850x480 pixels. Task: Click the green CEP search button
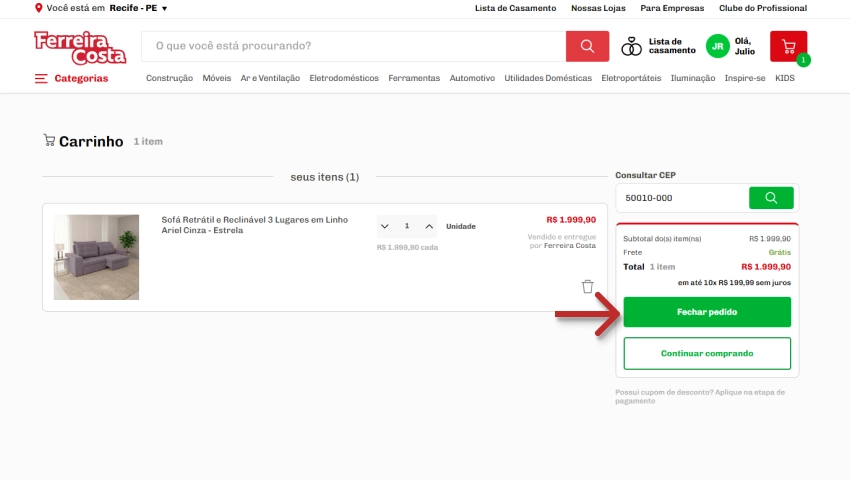771,198
